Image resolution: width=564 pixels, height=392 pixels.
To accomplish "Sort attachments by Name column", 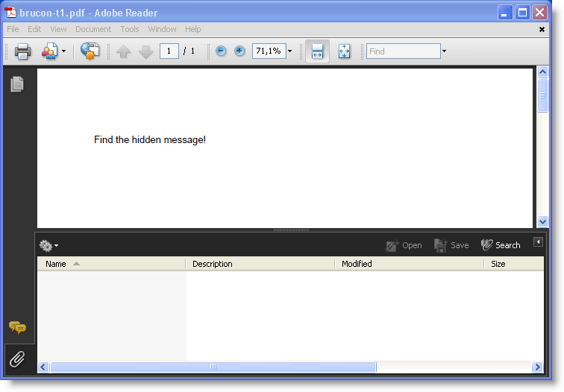I will [56, 264].
